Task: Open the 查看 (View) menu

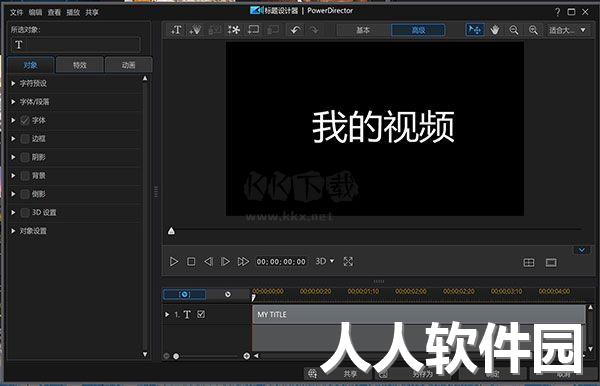Action: 54,12
